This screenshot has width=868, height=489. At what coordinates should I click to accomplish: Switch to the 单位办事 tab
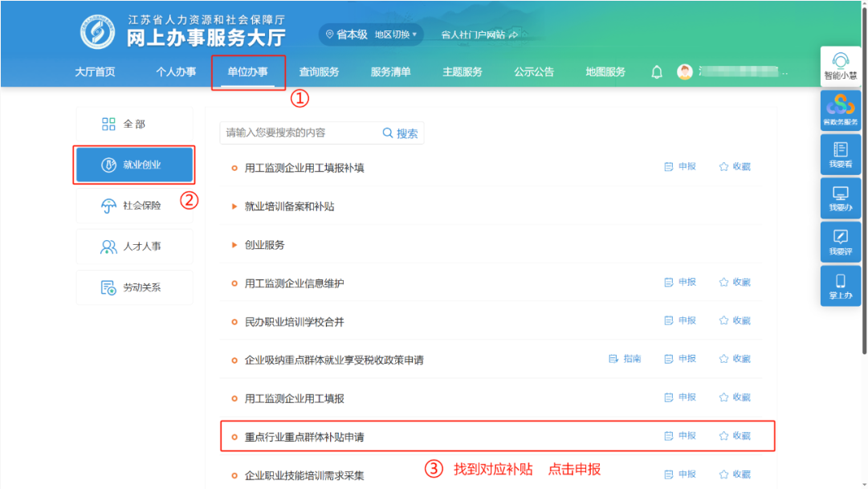[x=247, y=72]
